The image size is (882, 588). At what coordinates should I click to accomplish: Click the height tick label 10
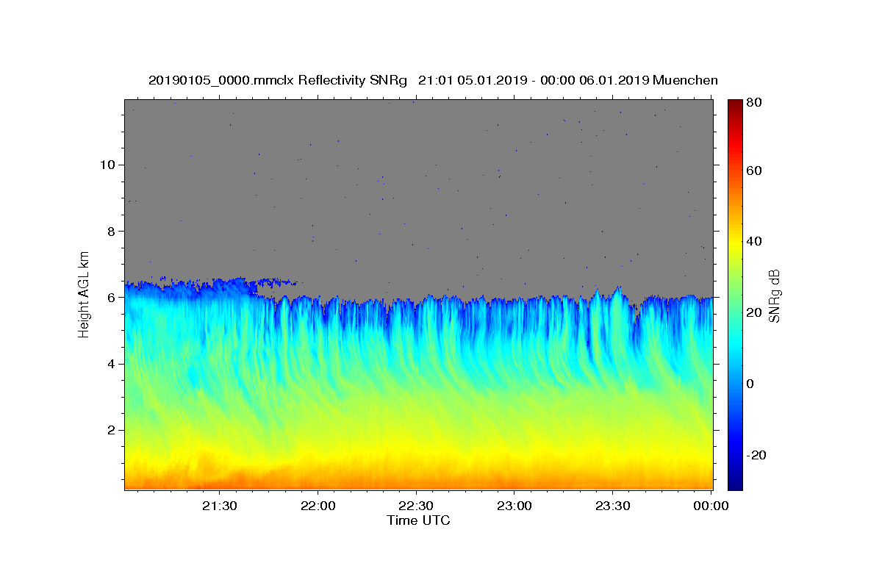[x=107, y=165]
